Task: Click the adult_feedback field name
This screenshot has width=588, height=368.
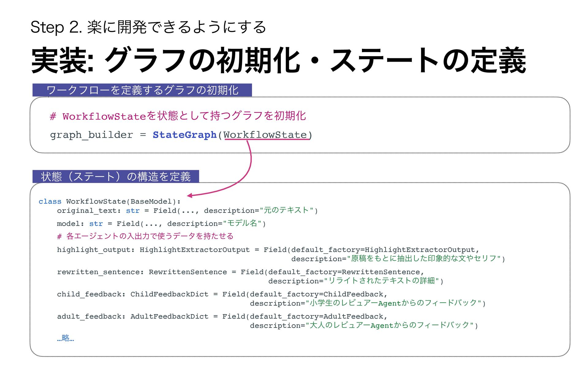Action: point(90,316)
